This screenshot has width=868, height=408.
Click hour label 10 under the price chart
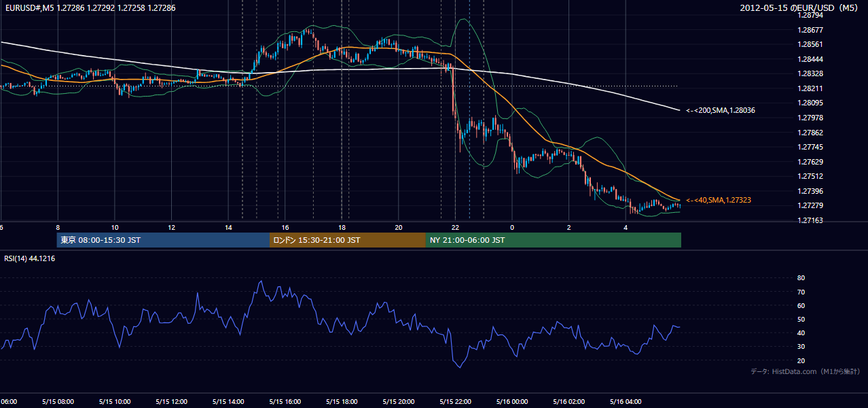[115, 227]
